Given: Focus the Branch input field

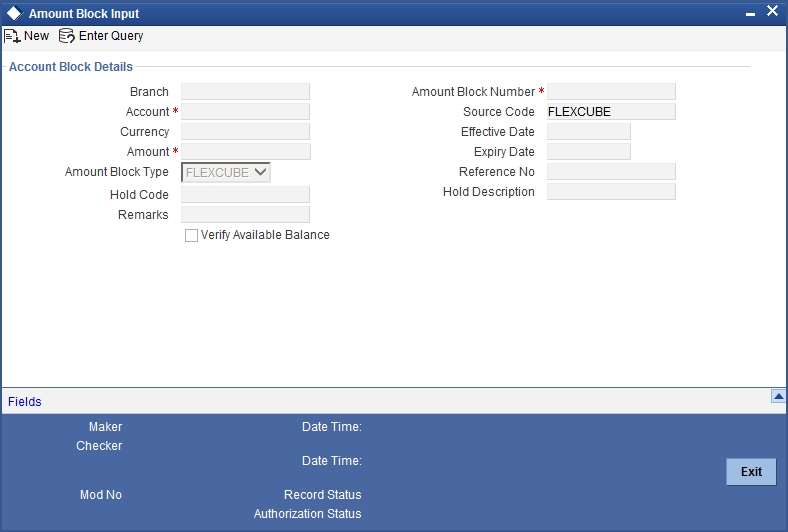Looking at the screenshot, I should click(x=245, y=91).
